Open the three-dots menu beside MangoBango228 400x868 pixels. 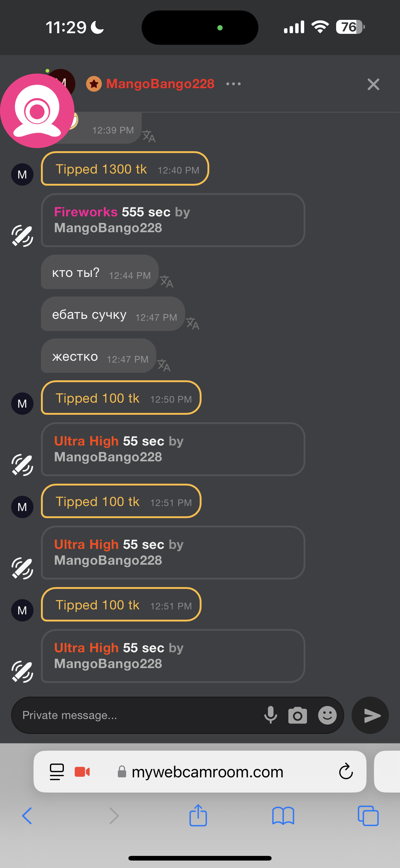pos(233,84)
